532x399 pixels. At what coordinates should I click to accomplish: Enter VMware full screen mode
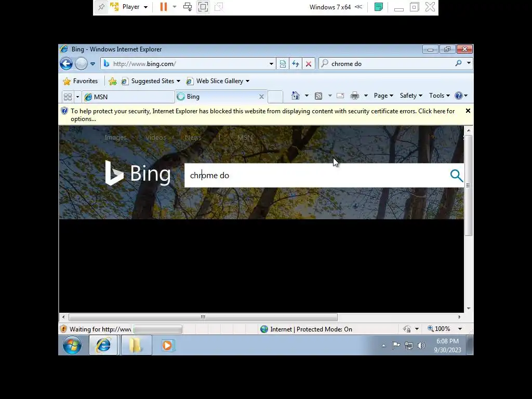tap(203, 7)
